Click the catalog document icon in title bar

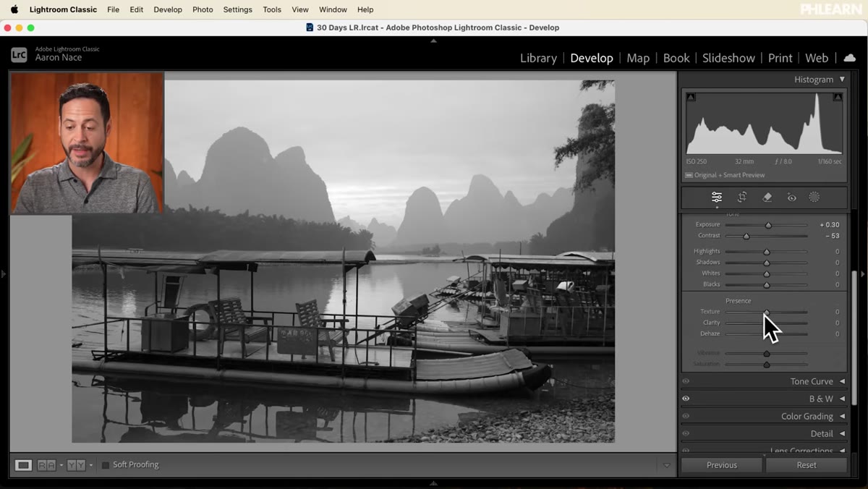(x=310, y=27)
